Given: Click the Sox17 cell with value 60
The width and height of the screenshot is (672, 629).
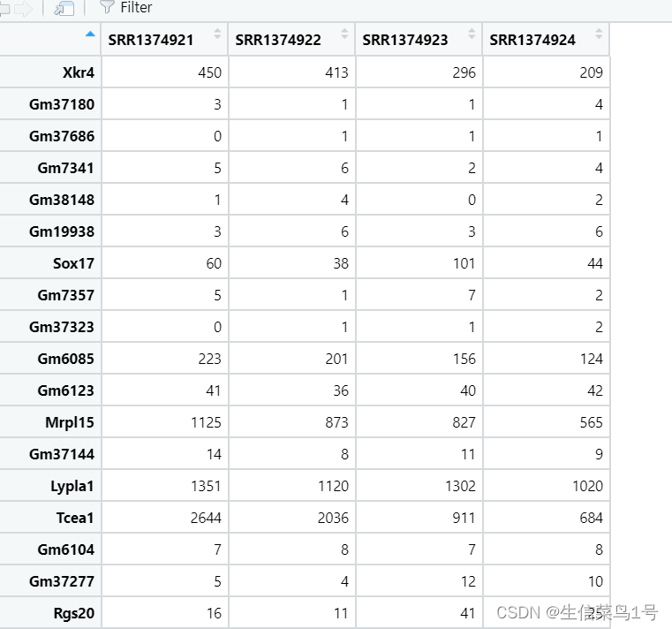Looking at the screenshot, I should tap(164, 263).
